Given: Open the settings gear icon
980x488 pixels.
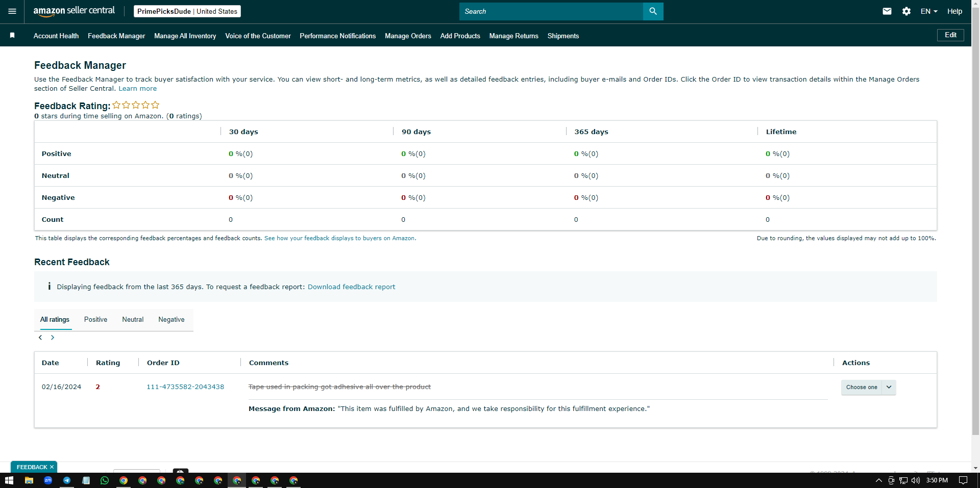Looking at the screenshot, I should pyautogui.click(x=906, y=11).
